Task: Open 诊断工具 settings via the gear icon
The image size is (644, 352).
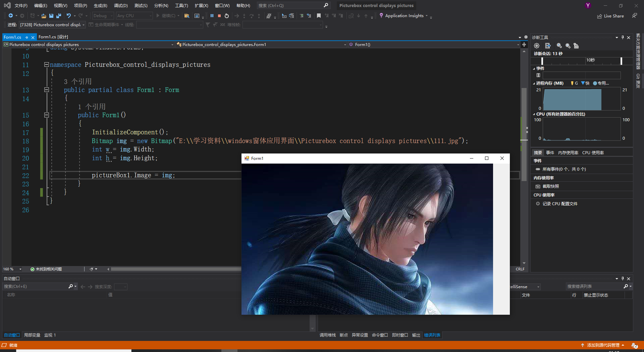Action: point(536,46)
